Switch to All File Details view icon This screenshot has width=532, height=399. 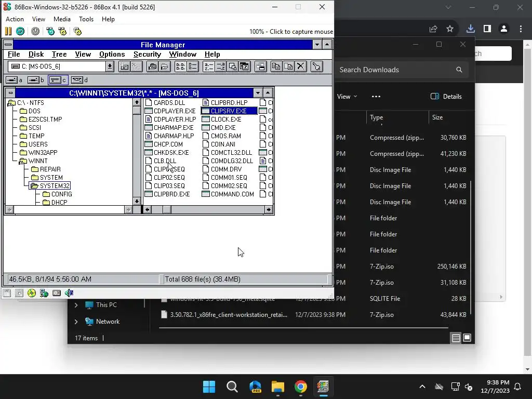193,66
